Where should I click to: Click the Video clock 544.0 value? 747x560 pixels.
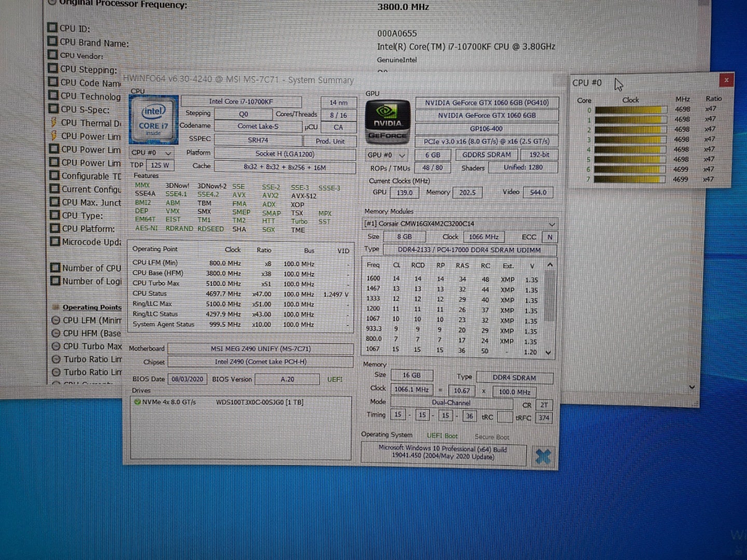[538, 192]
